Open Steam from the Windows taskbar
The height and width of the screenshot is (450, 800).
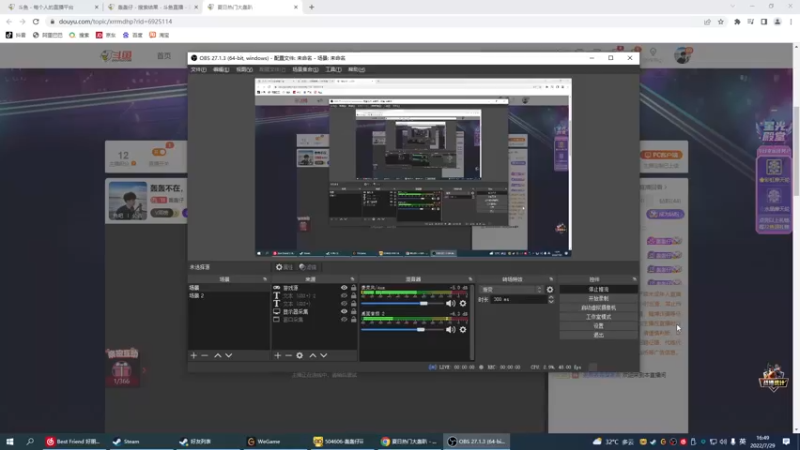(126, 441)
